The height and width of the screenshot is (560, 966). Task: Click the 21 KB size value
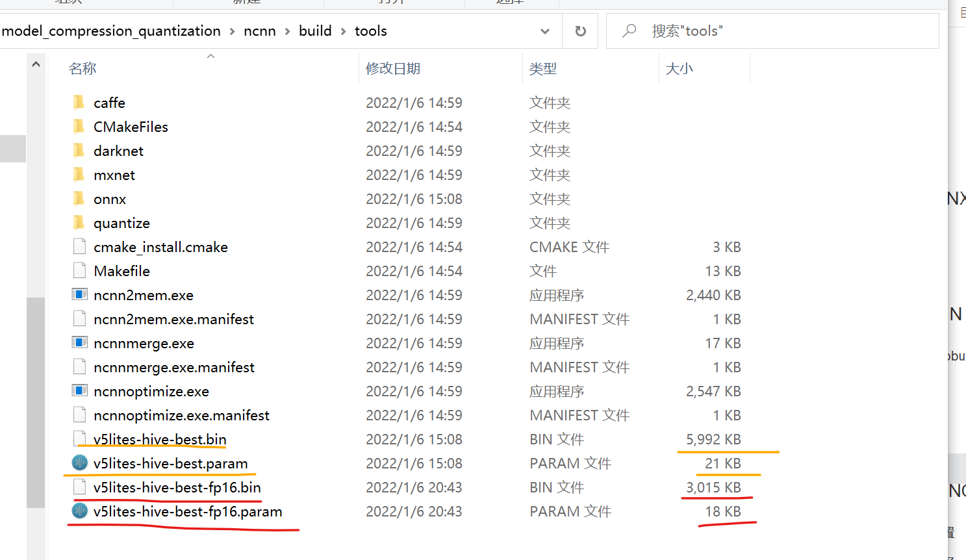(723, 463)
